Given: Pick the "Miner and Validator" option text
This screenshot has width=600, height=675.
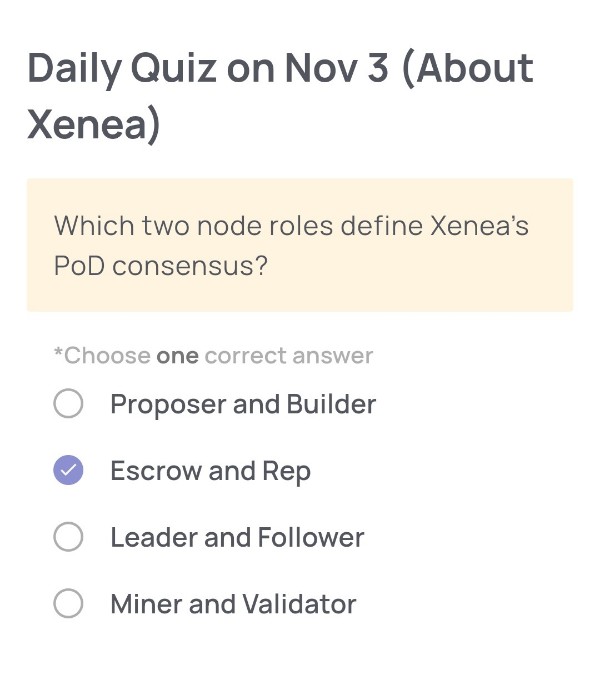Looking at the screenshot, I should click(x=233, y=604).
